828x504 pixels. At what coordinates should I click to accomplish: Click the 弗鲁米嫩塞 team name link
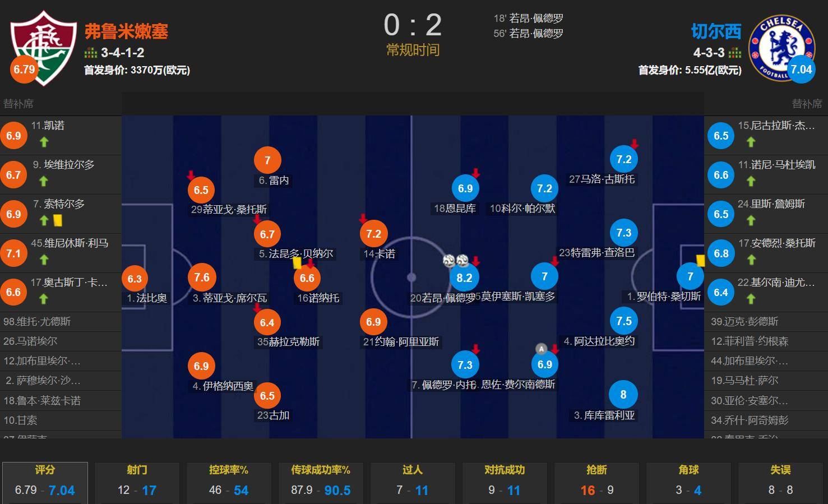pos(126,31)
